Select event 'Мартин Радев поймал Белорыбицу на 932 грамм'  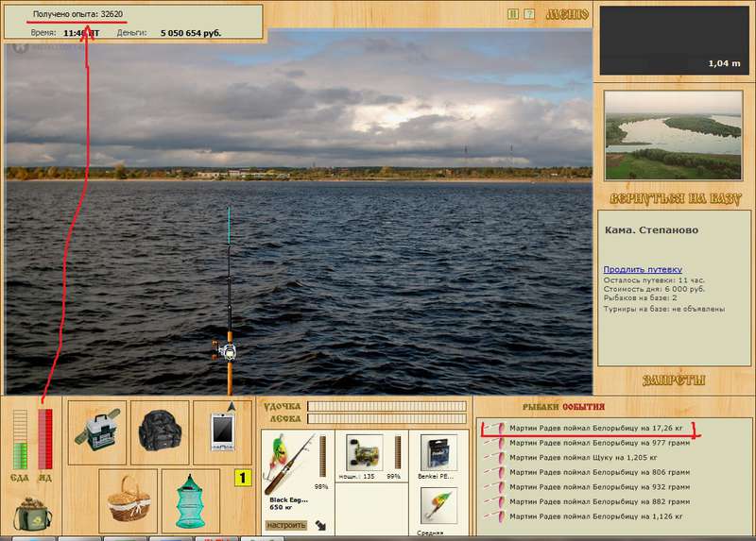[x=599, y=487]
